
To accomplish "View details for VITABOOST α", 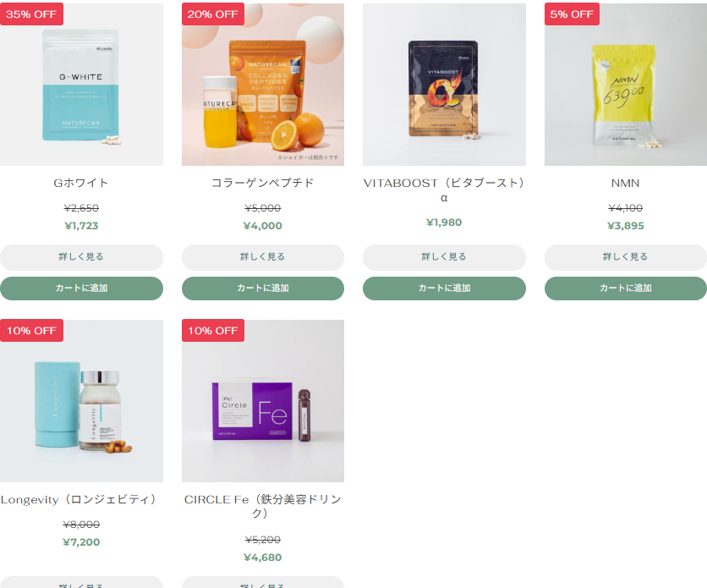I will (x=444, y=257).
